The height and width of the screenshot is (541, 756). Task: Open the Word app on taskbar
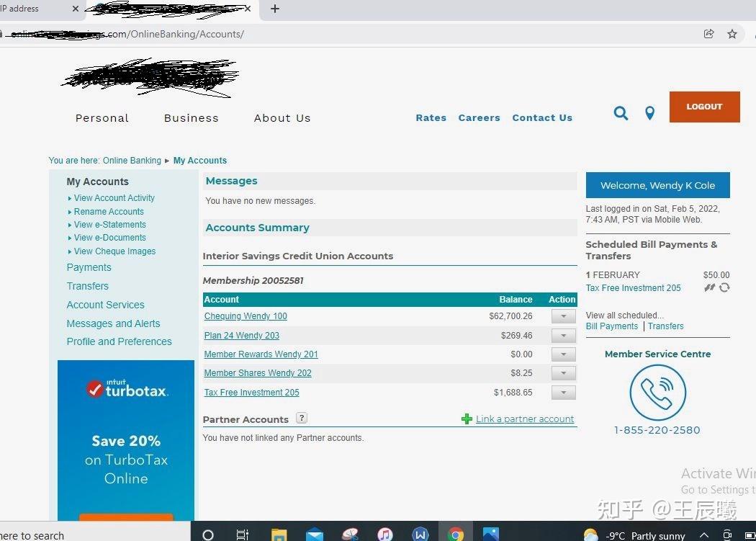[420, 535]
